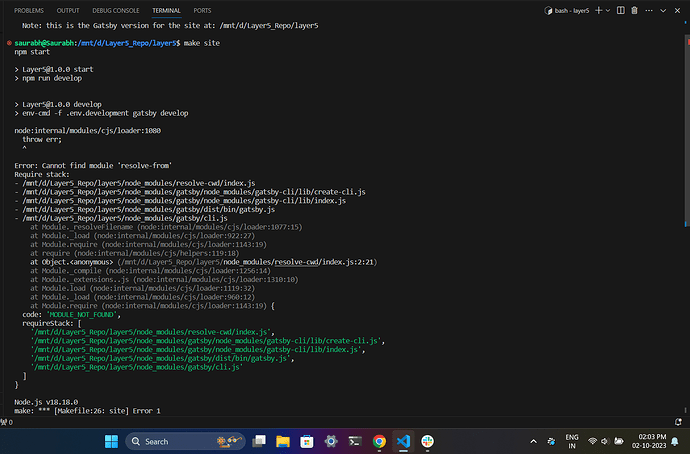Open VS Code notifications bell in status bar
Image resolution: width=690 pixels, height=454 pixels.
pyautogui.click(x=678, y=422)
